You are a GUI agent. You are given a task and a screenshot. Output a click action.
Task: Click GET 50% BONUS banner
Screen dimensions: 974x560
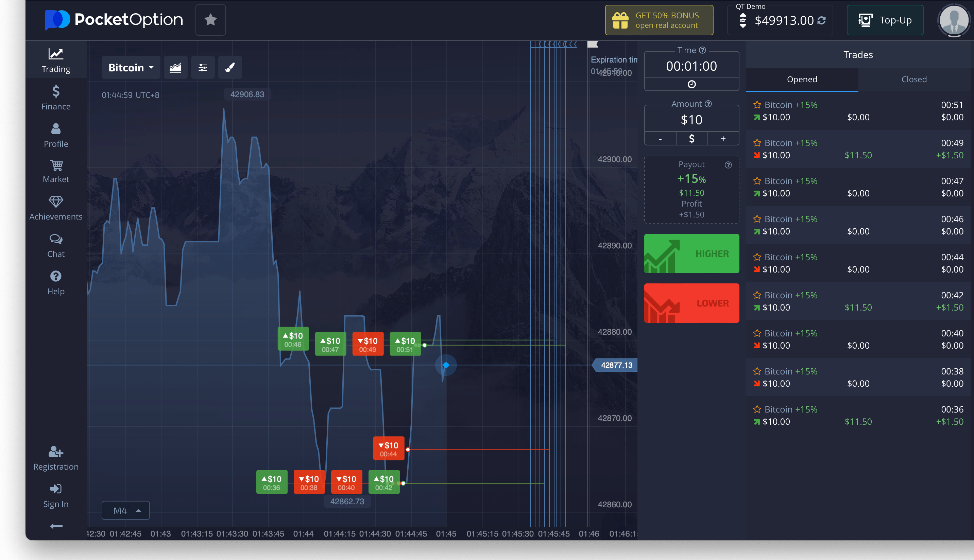[659, 20]
